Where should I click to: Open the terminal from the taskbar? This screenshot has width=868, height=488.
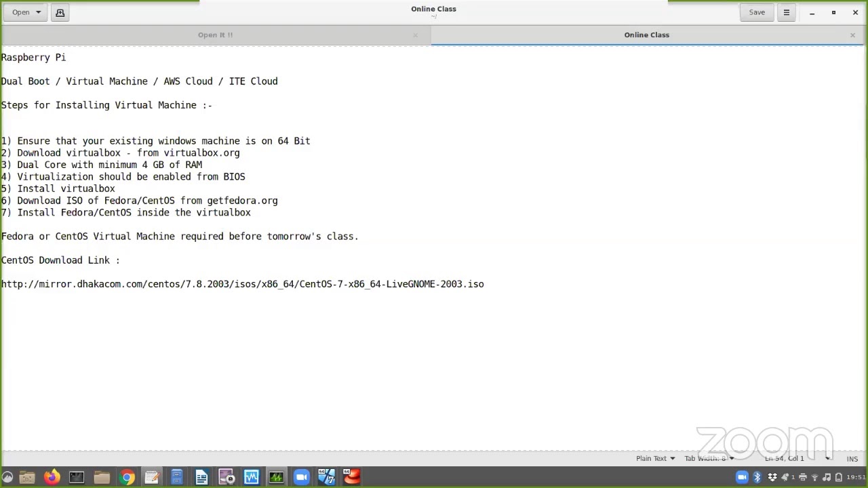[x=77, y=477]
